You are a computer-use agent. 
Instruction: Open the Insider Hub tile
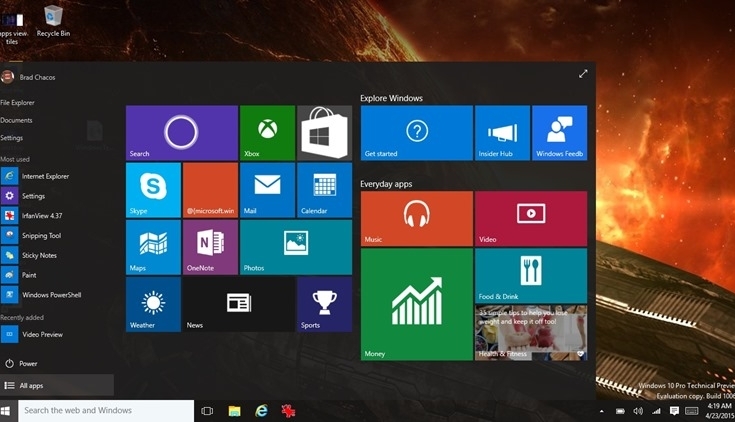[x=502, y=133]
